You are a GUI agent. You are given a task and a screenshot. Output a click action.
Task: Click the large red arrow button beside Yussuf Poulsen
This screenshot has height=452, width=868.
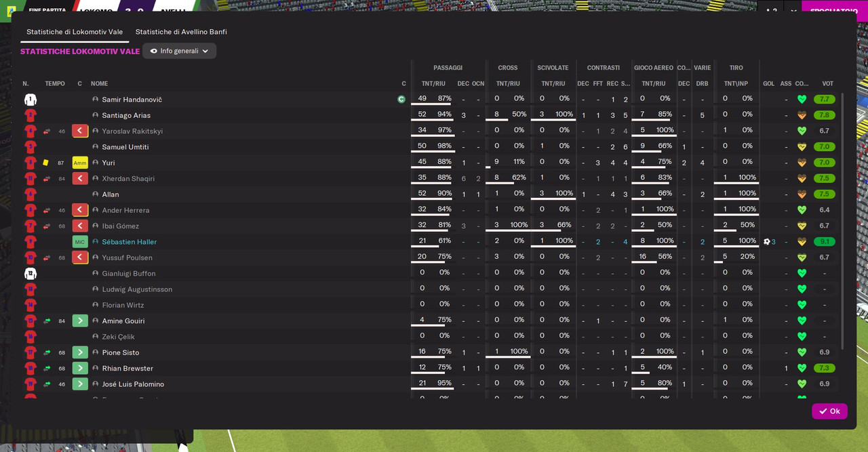tap(80, 258)
